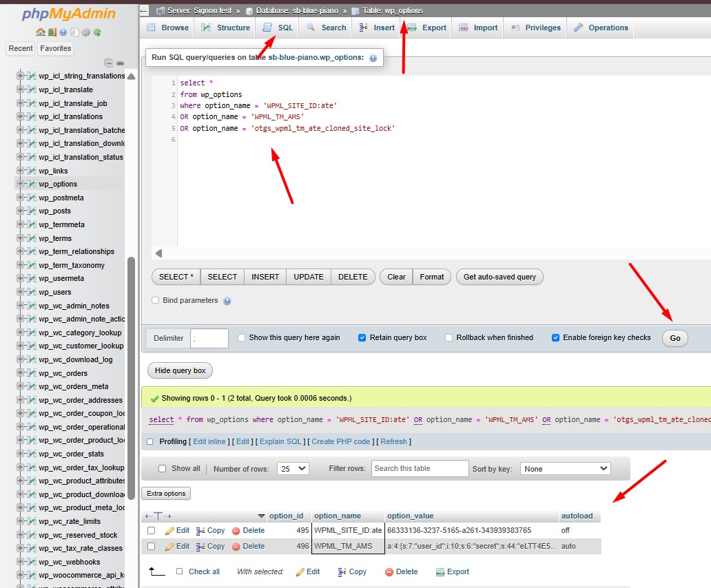
Task: Open the Export tab
Action: tap(426, 28)
